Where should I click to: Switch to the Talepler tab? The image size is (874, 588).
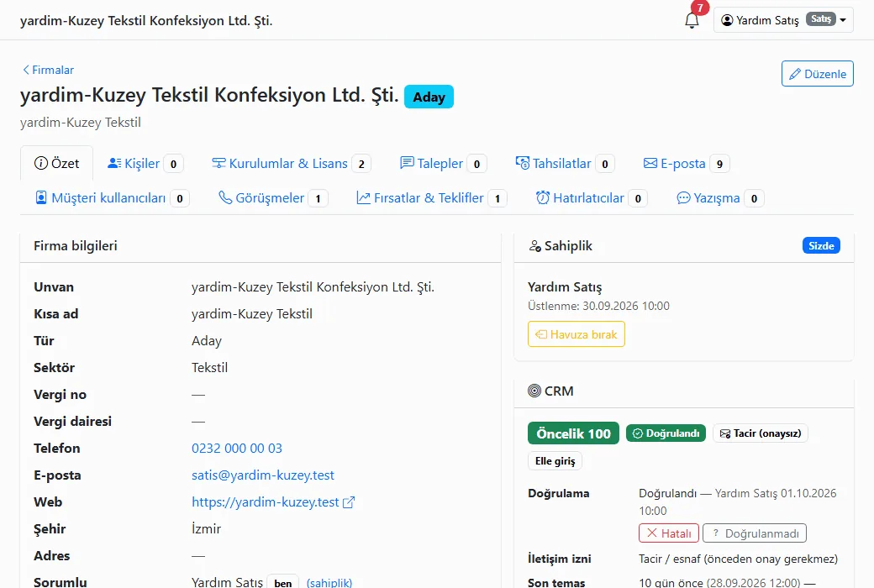pos(443,163)
